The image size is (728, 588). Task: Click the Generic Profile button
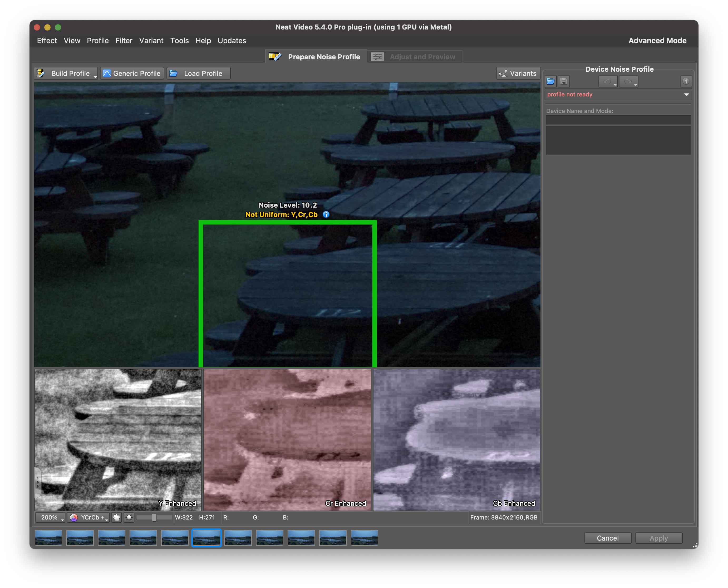pos(132,73)
